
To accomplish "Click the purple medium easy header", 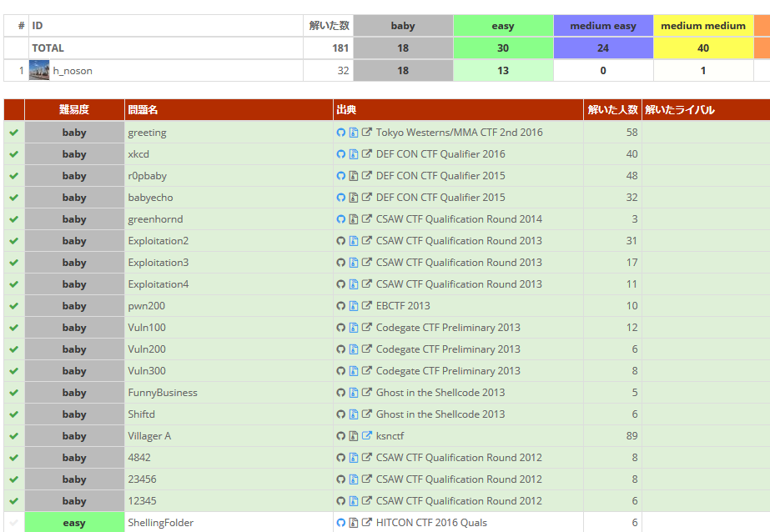I will pyautogui.click(x=603, y=26).
